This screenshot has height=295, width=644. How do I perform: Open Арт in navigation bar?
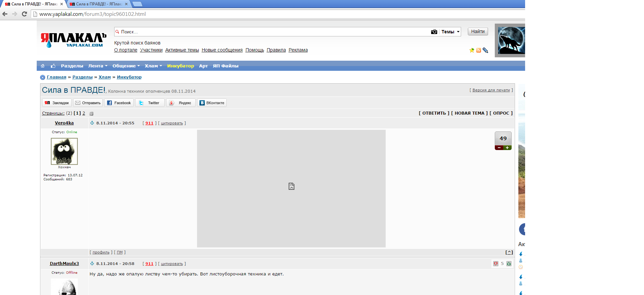[203, 66]
